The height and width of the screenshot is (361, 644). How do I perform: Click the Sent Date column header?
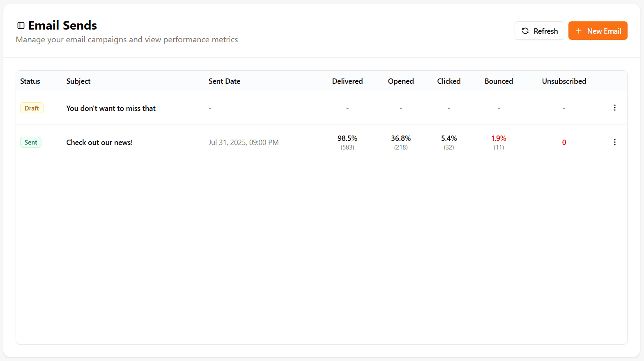click(x=224, y=81)
